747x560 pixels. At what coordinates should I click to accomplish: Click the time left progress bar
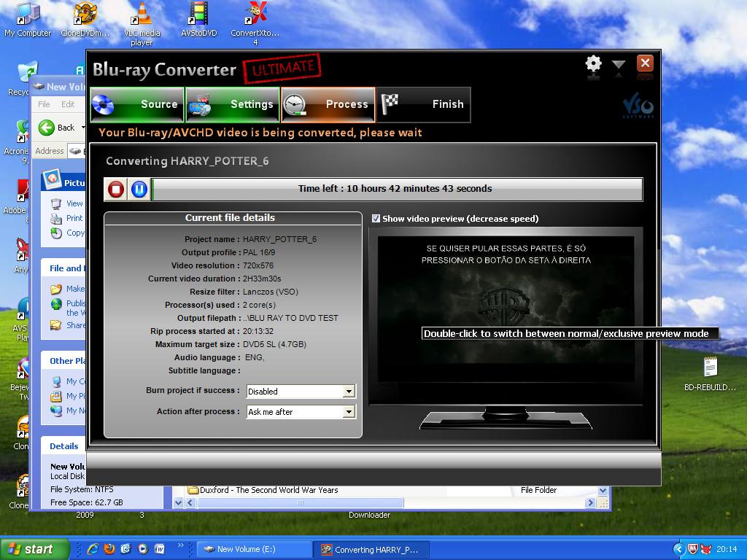(397, 189)
